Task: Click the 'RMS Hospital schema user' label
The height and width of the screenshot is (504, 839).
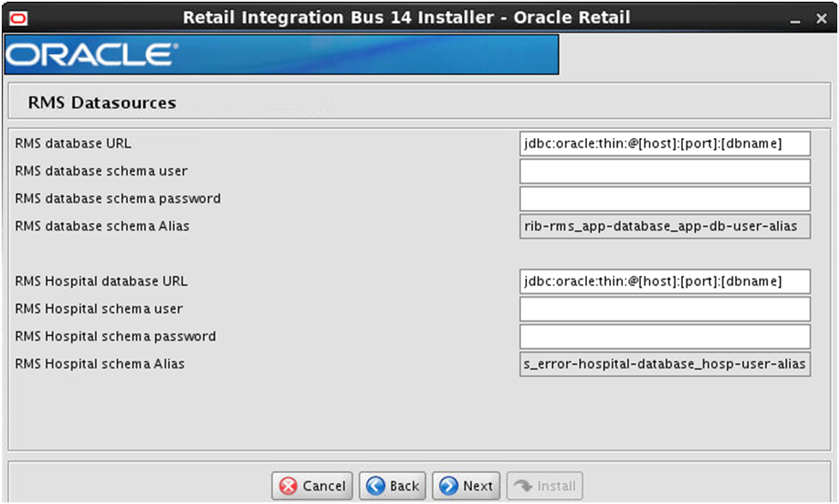Action: click(99, 309)
